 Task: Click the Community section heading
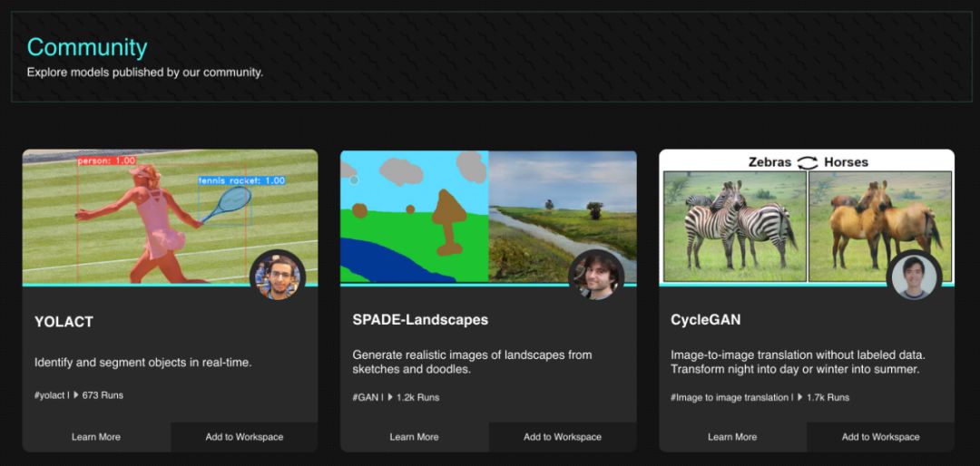87,47
